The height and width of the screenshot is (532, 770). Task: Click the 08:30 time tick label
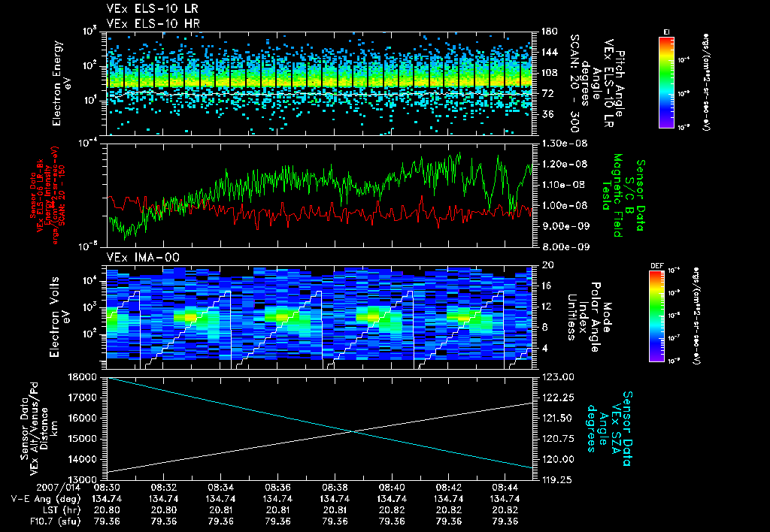[x=107, y=487]
